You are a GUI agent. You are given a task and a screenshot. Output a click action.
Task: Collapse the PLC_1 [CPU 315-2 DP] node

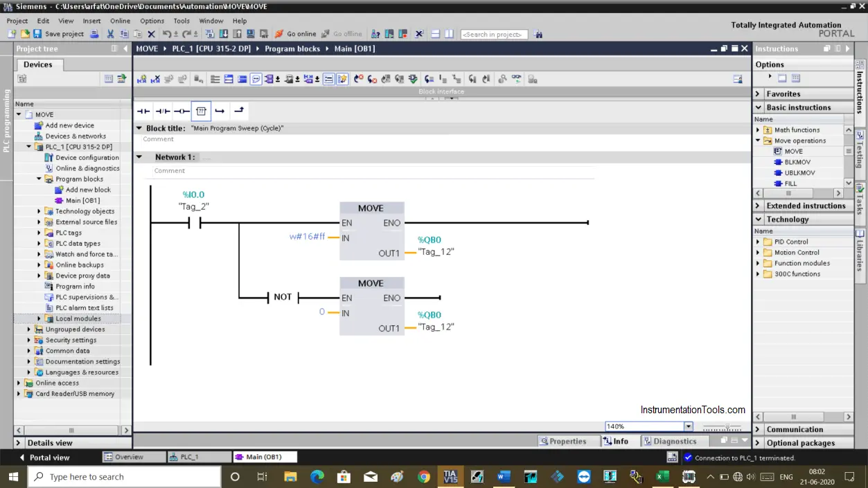click(x=29, y=147)
